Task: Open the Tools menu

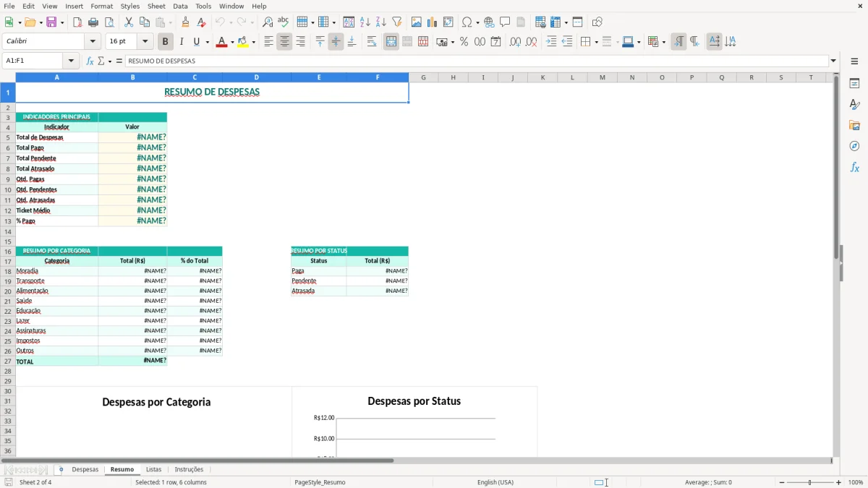Action: [x=203, y=6]
